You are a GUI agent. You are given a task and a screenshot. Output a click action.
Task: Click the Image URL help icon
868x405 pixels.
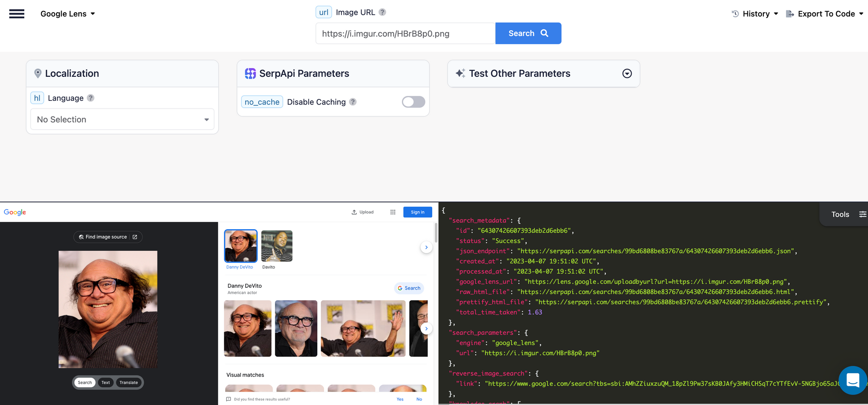[x=382, y=12]
